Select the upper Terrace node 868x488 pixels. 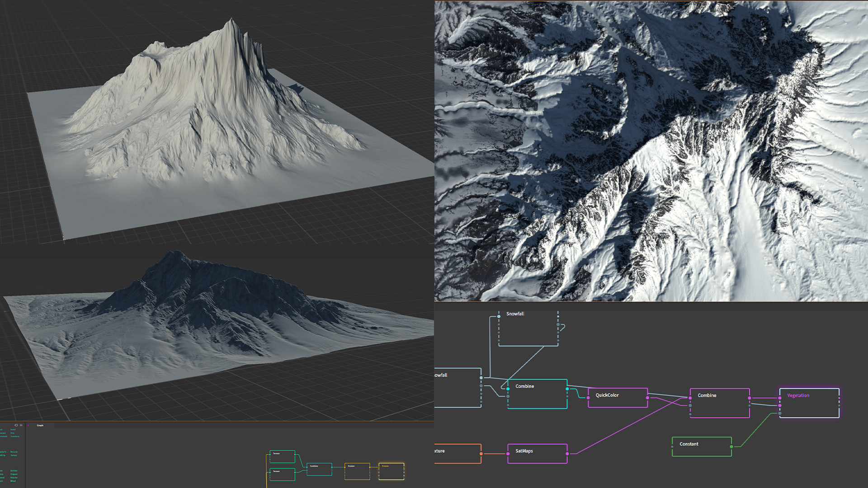point(282,456)
